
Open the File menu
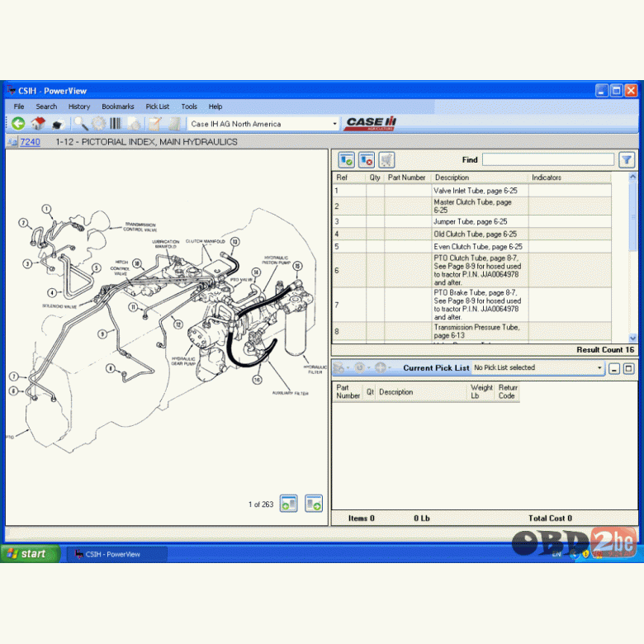pos(19,107)
